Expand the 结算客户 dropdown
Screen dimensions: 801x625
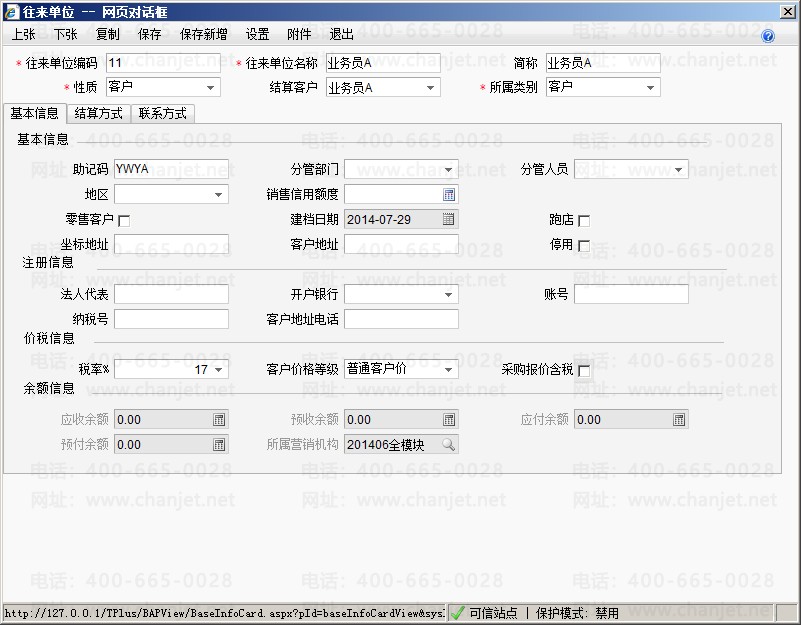pyautogui.click(x=430, y=88)
